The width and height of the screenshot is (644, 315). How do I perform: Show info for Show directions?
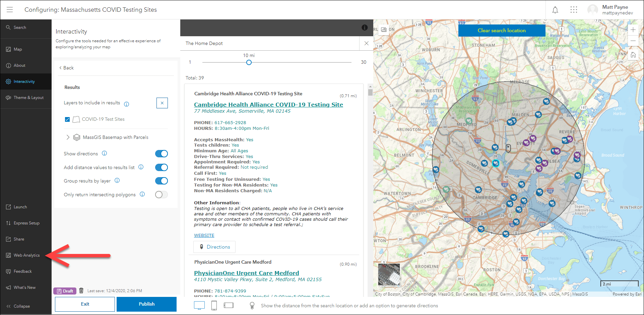pyautogui.click(x=105, y=153)
